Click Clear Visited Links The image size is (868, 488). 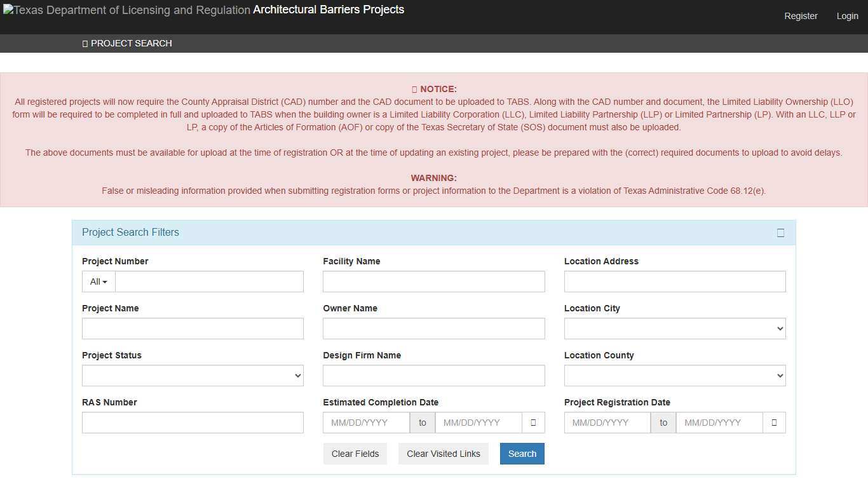[443, 453]
